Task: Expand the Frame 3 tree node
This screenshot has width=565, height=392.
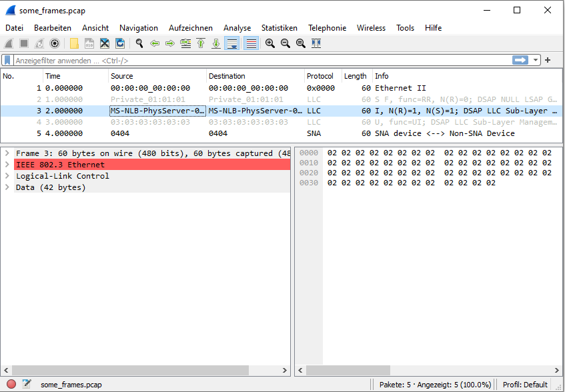Action: [7, 153]
